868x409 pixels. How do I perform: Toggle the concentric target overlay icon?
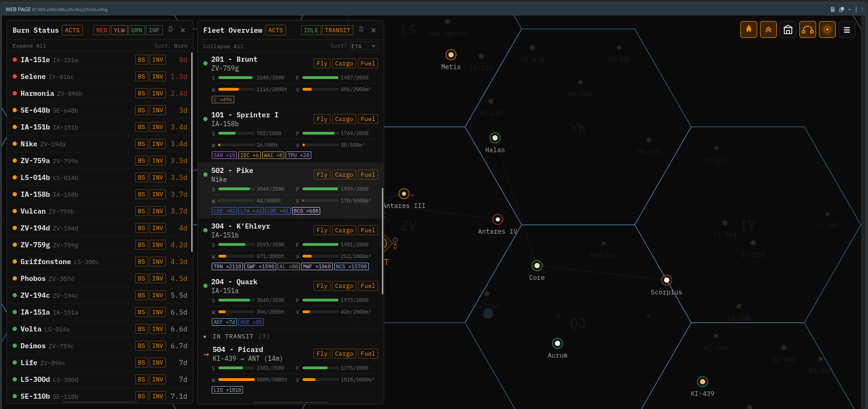pos(827,29)
